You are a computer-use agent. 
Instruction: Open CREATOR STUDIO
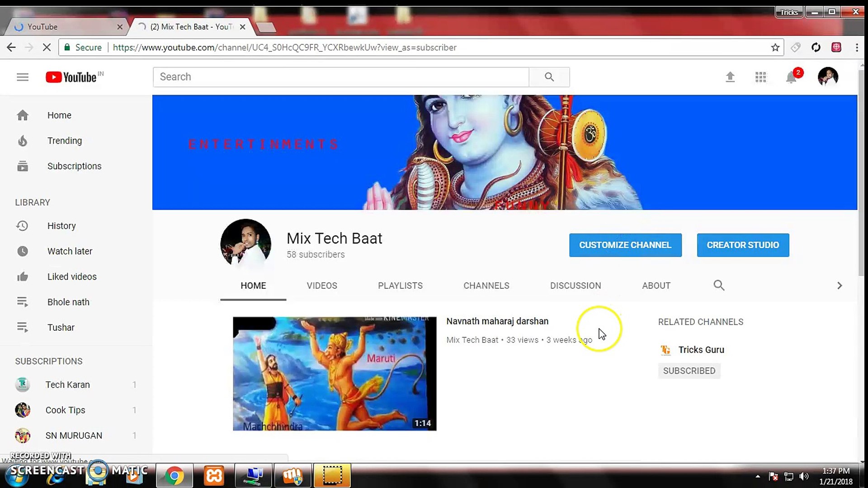[x=743, y=244]
